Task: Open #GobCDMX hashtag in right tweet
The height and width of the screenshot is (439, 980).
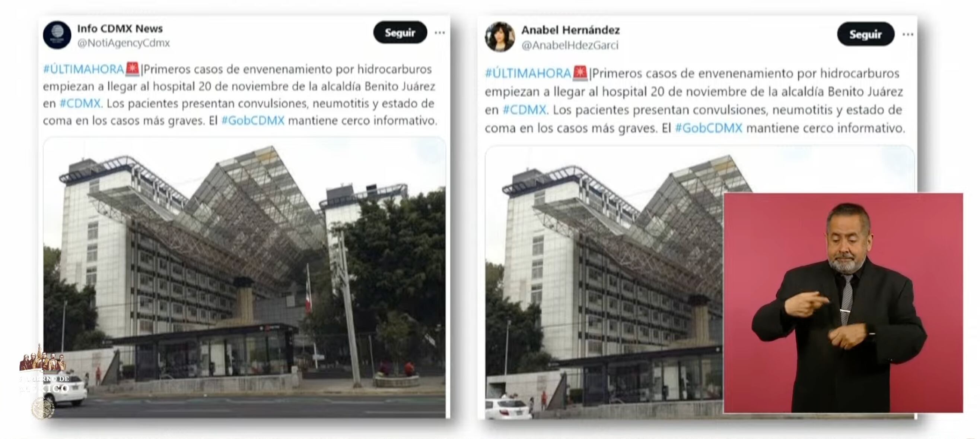Action: click(708, 128)
